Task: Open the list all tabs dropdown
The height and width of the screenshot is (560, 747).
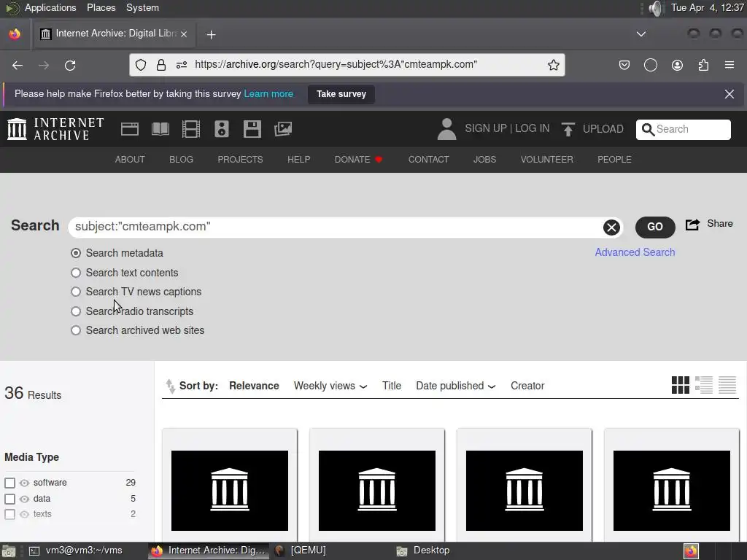Action: pos(641,34)
